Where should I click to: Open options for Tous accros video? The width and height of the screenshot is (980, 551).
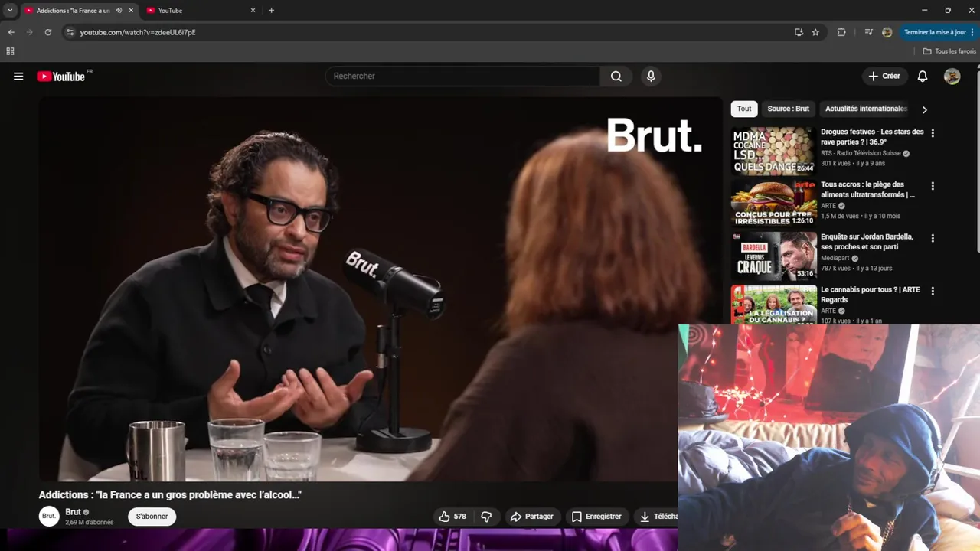click(x=933, y=186)
